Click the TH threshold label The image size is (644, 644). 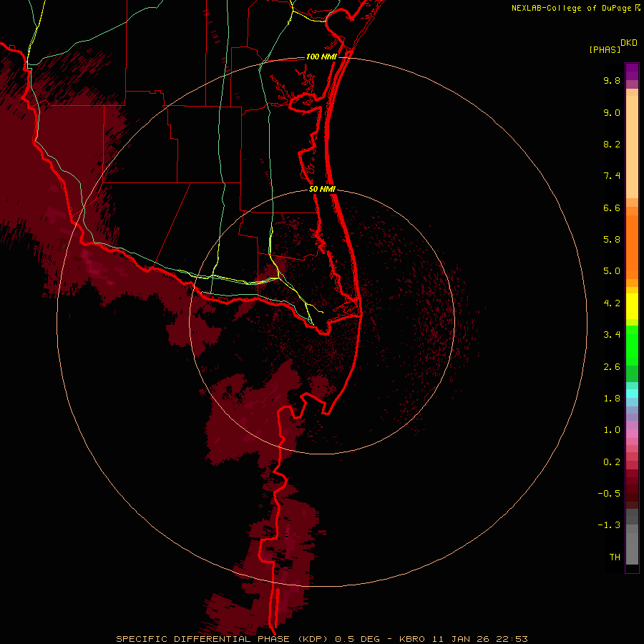615,557
